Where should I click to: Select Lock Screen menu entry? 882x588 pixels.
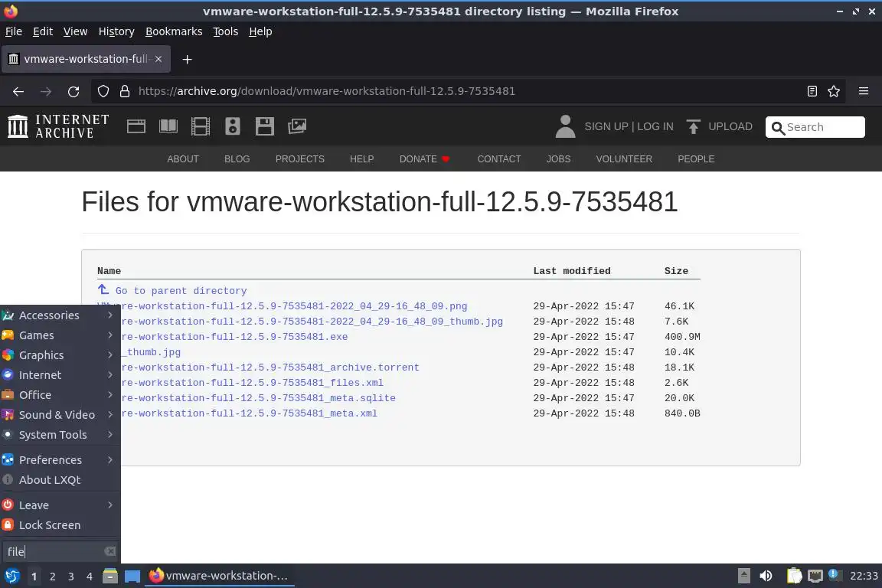click(60, 525)
